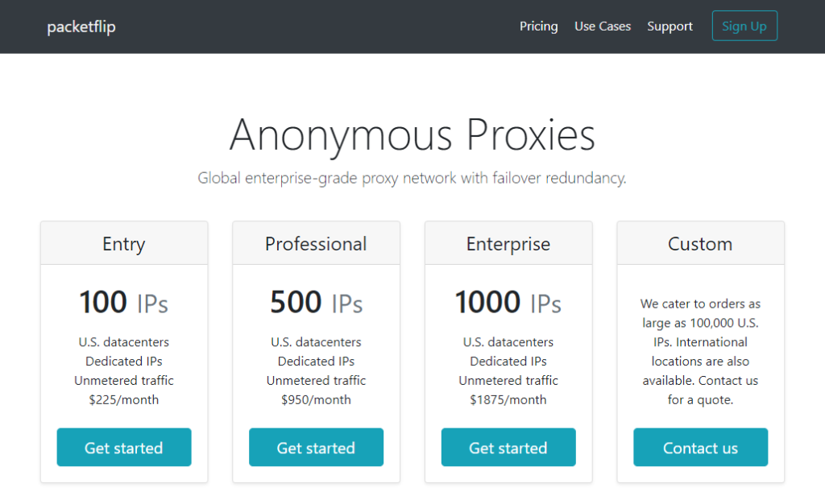Open the Pricing nav link
The height and width of the screenshot is (504, 825).
[538, 27]
